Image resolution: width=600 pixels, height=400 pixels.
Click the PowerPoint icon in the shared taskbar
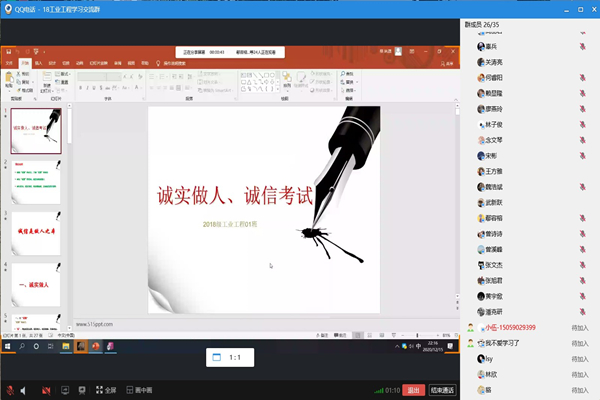97,346
